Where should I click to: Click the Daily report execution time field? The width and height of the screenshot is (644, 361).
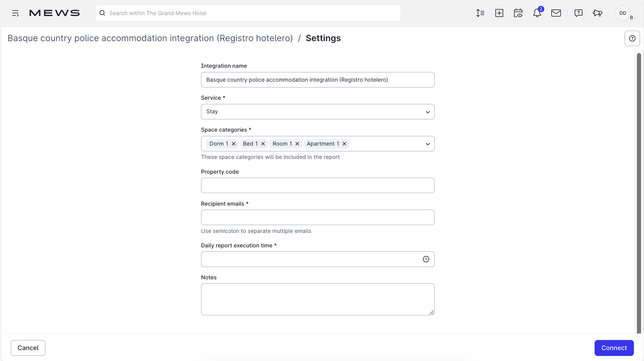coord(318,259)
